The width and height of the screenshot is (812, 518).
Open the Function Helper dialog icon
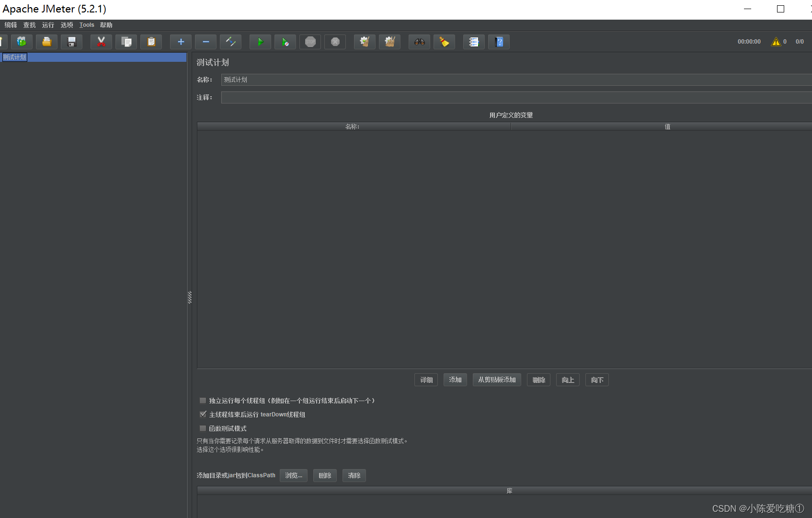click(x=474, y=42)
